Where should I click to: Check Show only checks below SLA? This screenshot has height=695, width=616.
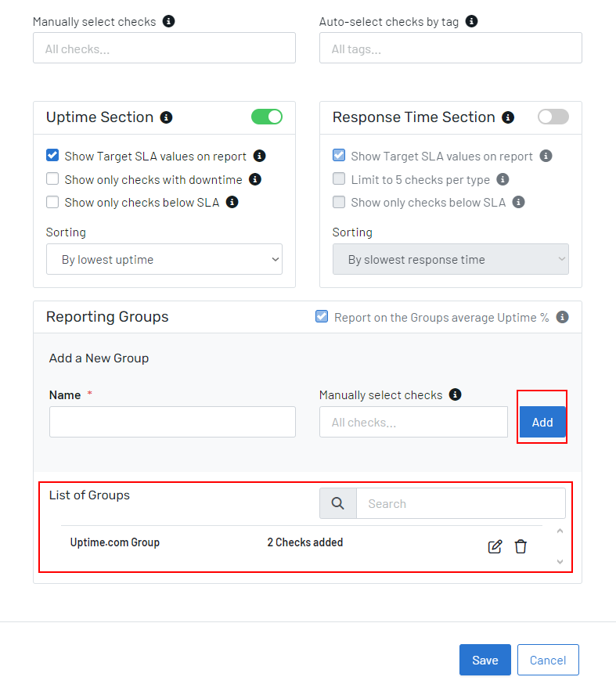[52, 202]
